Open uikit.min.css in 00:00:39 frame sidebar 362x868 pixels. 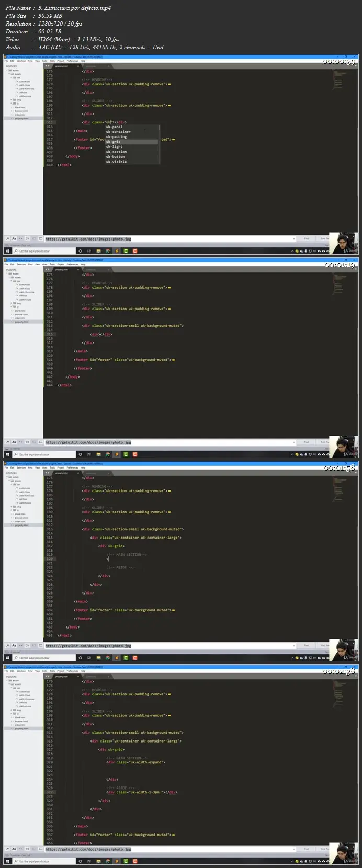pyautogui.click(x=25, y=96)
